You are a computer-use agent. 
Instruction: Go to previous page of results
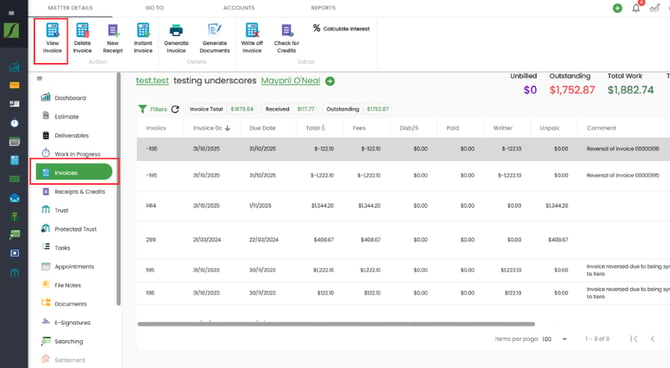tap(652, 339)
